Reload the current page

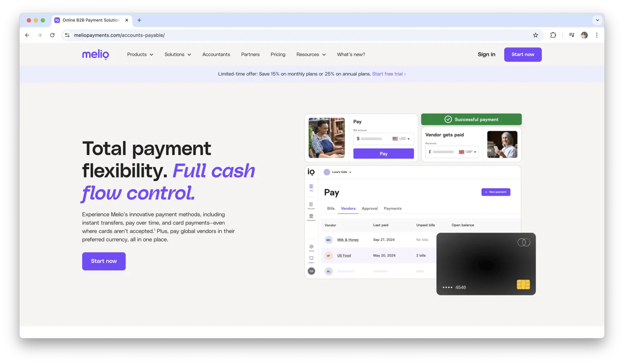(52, 35)
